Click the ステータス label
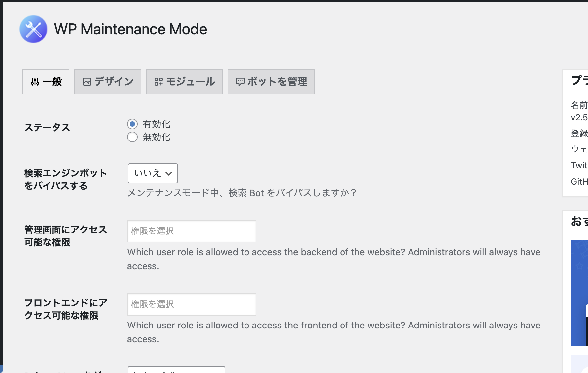 tap(47, 127)
